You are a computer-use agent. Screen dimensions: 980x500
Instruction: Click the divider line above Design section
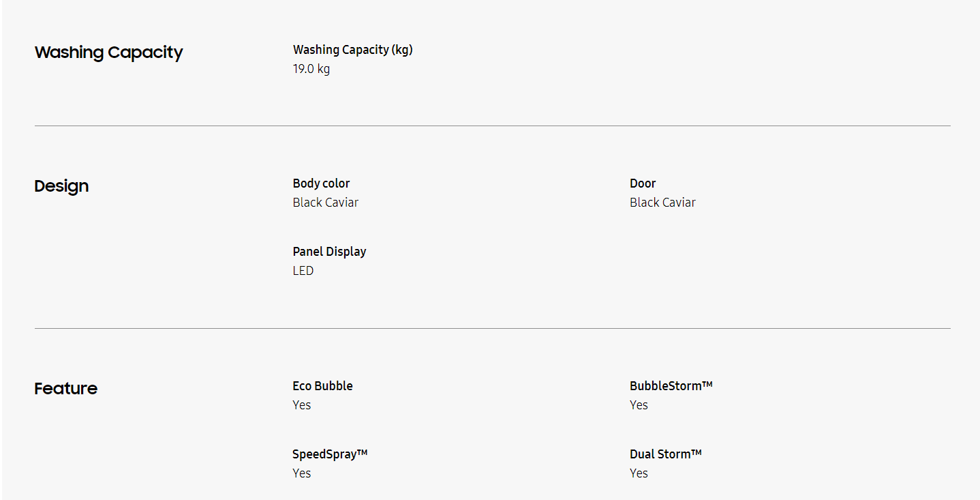[x=492, y=126]
